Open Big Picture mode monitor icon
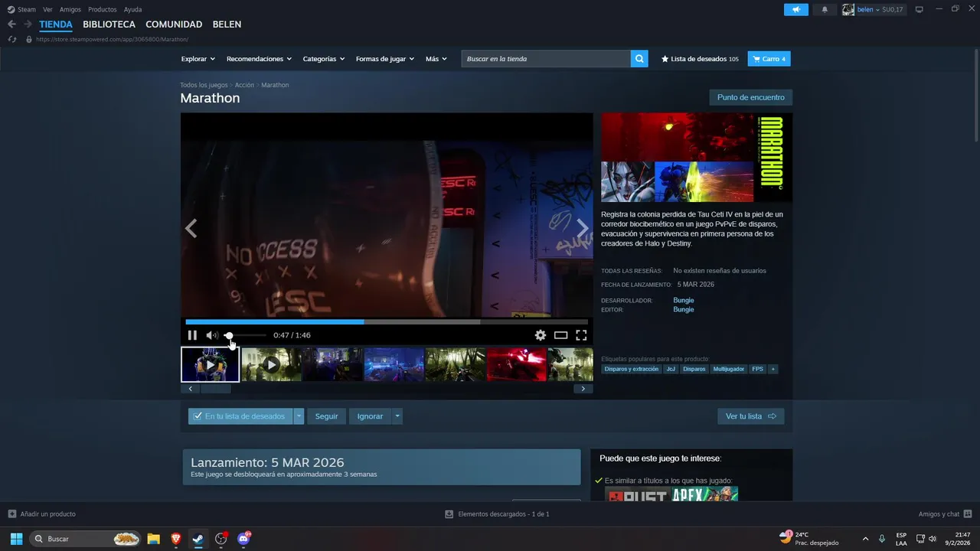The height and width of the screenshot is (551, 980). pos(920,9)
